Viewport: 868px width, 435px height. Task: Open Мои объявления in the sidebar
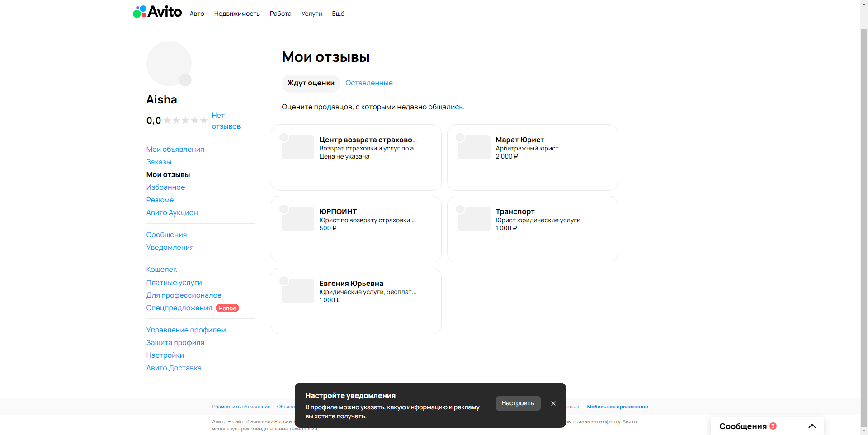coord(175,150)
